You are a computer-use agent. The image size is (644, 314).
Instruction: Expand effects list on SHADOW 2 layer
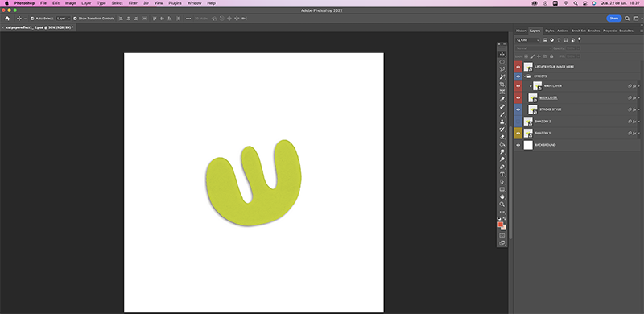tap(638, 122)
